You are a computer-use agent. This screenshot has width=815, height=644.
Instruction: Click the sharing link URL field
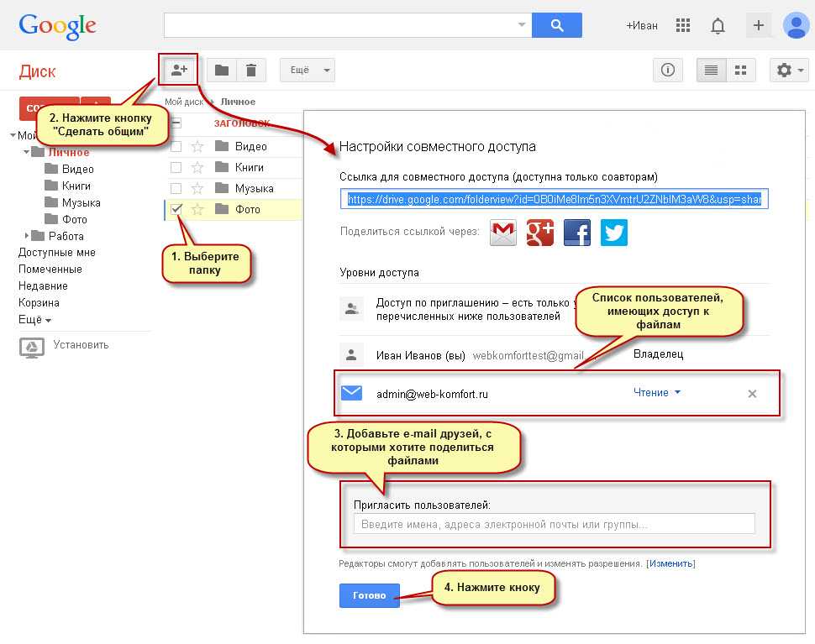[x=554, y=199]
